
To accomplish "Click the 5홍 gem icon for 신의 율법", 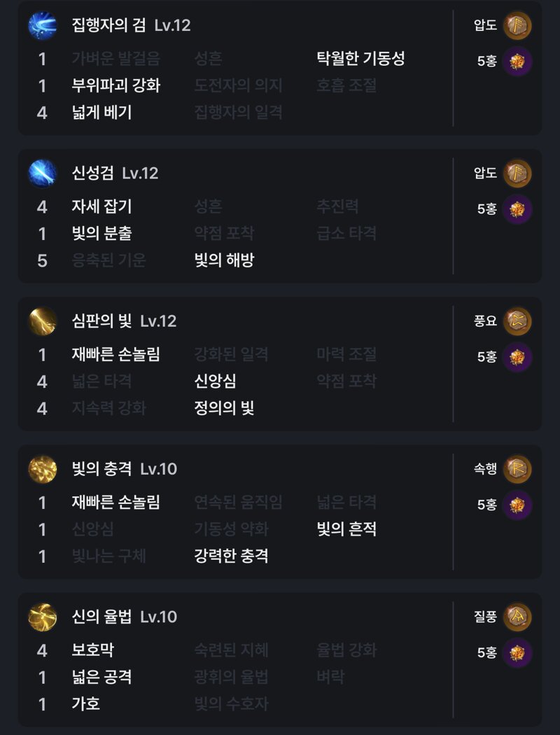I will point(517,653).
